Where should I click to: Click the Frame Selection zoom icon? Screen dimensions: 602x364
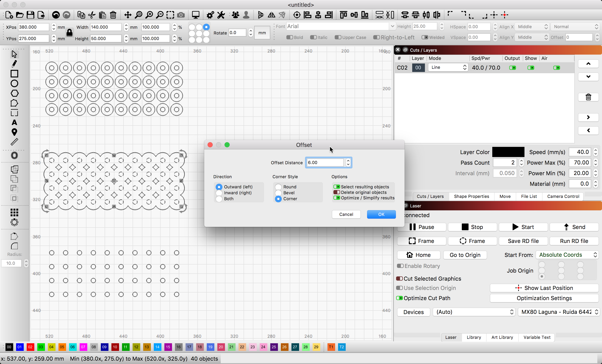(x=170, y=15)
